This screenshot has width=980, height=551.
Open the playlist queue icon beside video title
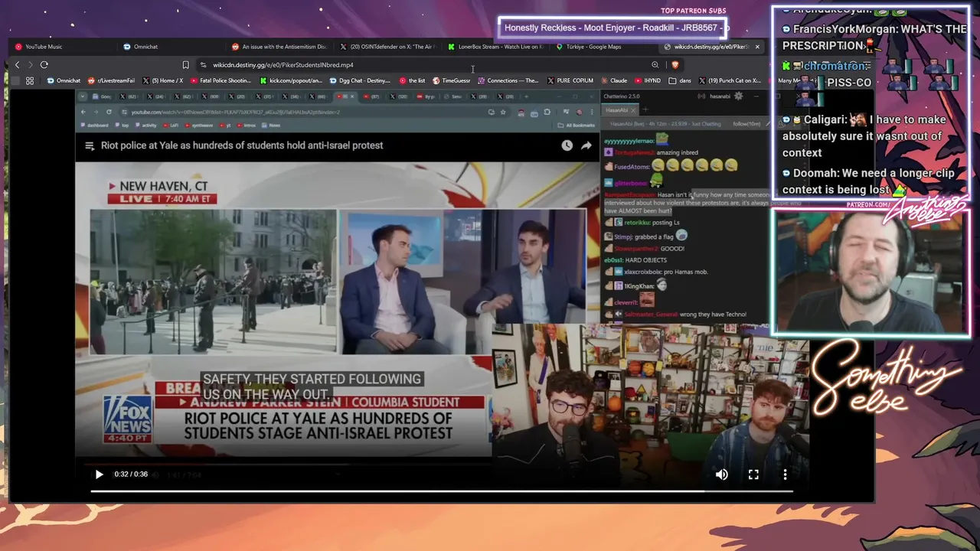coord(90,145)
